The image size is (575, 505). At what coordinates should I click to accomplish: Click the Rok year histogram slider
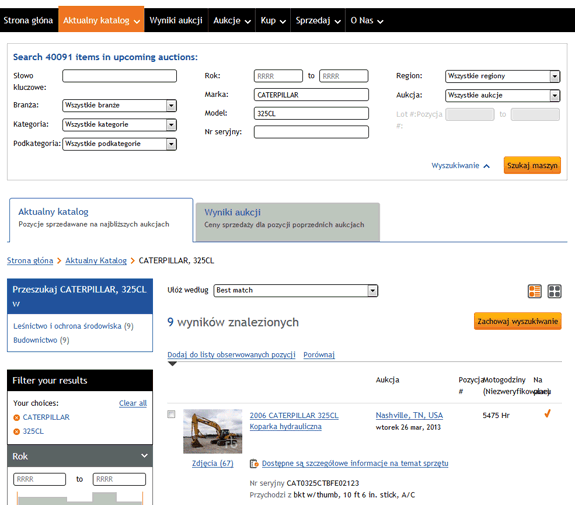80,498
